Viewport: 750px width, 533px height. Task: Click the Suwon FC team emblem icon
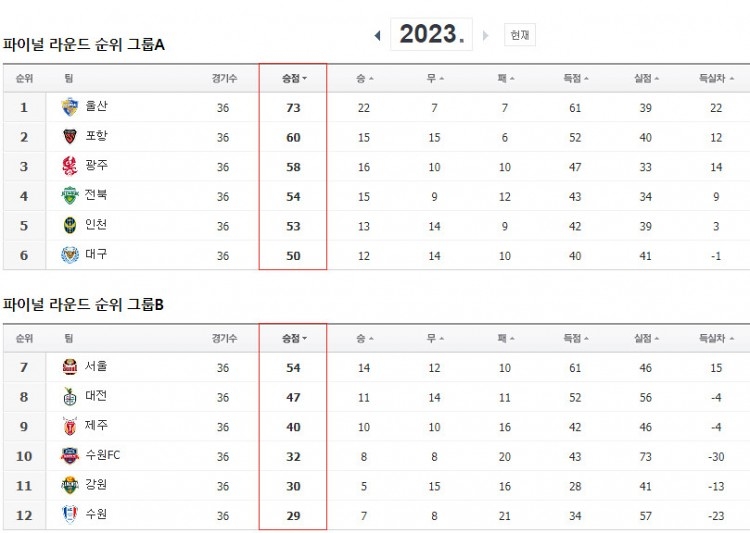pos(70,455)
